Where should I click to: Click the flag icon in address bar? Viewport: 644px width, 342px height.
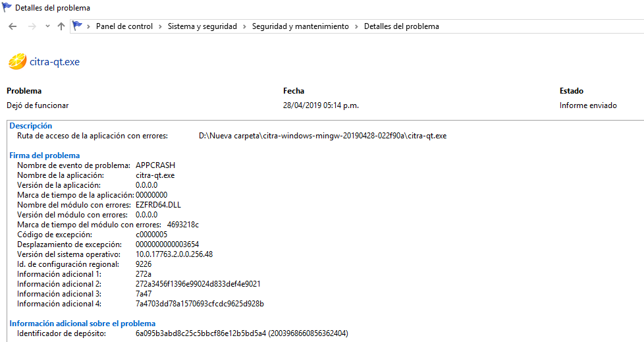point(77,26)
